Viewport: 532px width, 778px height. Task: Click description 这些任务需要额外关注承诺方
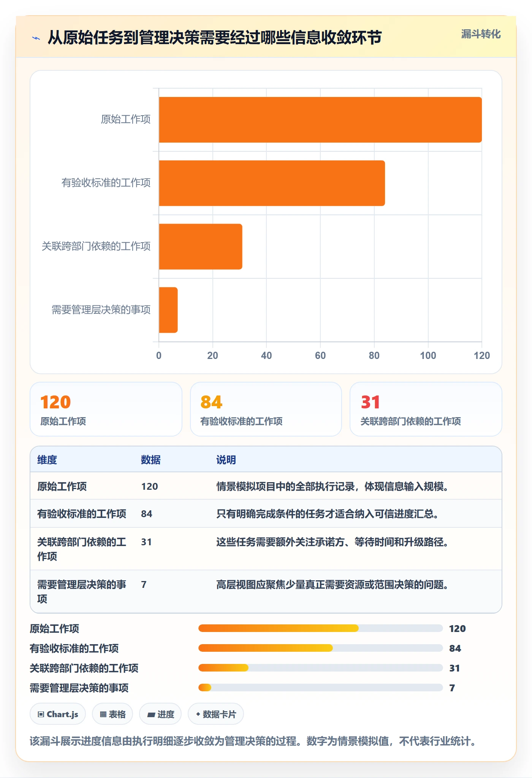click(332, 542)
